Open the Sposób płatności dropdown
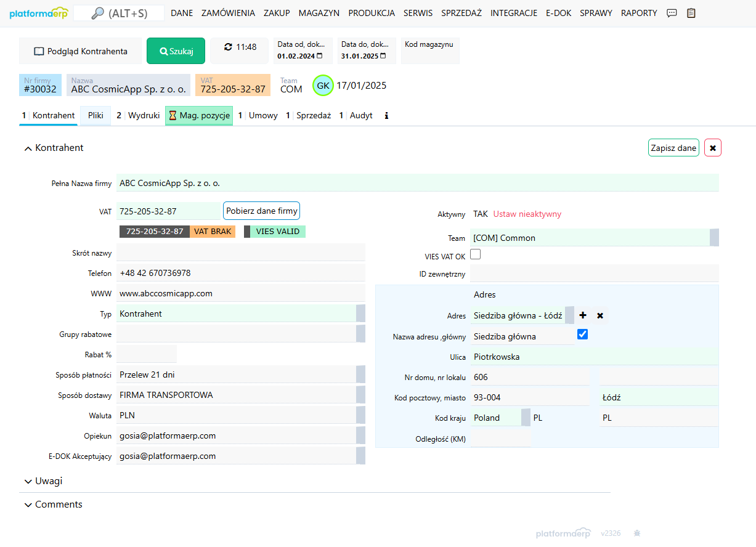This screenshot has width=756, height=547. (x=360, y=375)
